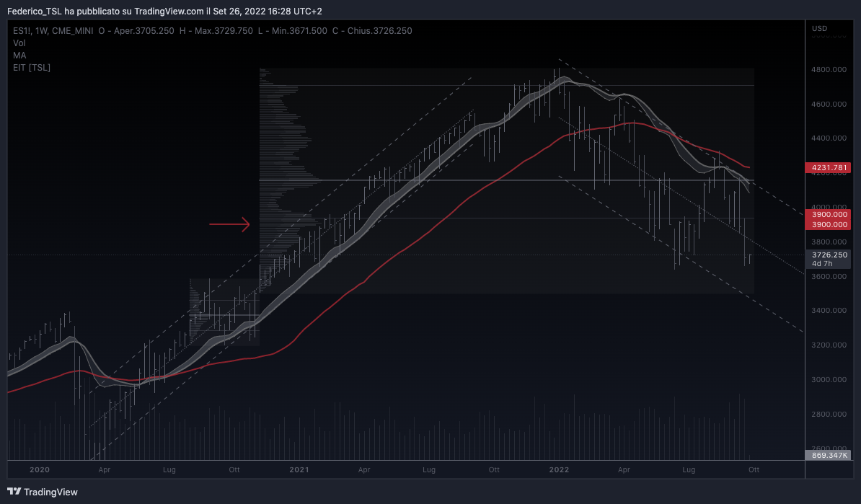Click the EIT [TSL] indicator label

click(32, 68)
